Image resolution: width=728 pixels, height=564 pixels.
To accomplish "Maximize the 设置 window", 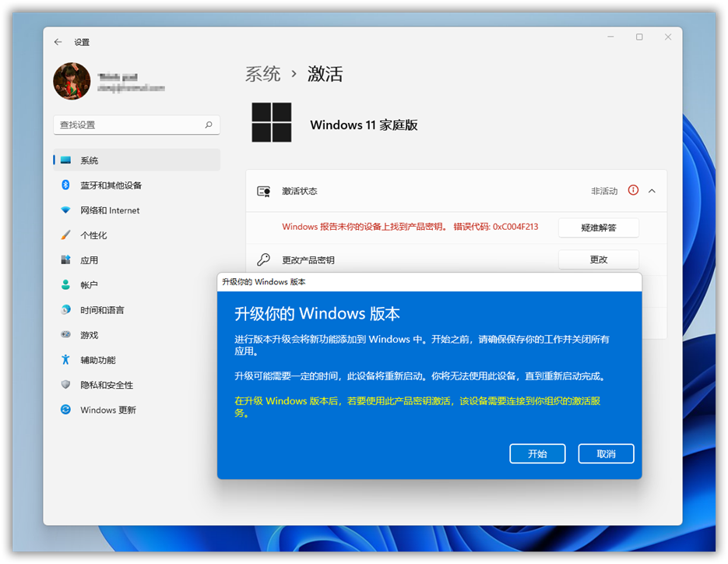I will (x=639, y=37).
